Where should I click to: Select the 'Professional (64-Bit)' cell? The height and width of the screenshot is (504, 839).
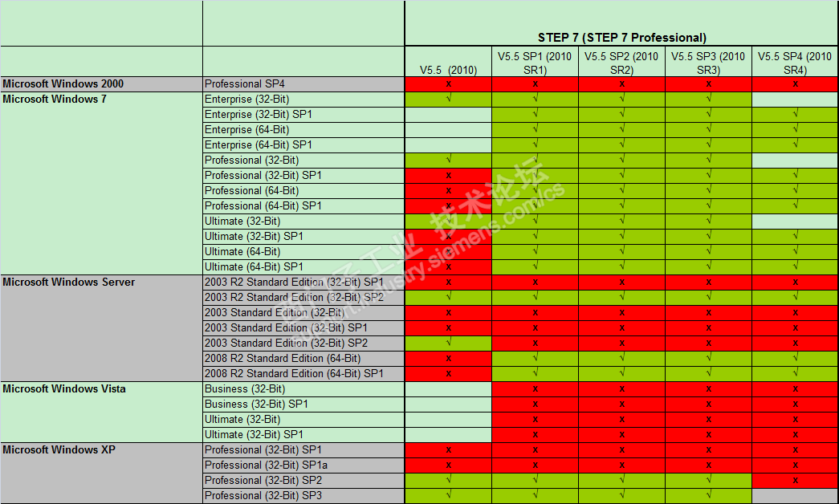pos(304,191)
